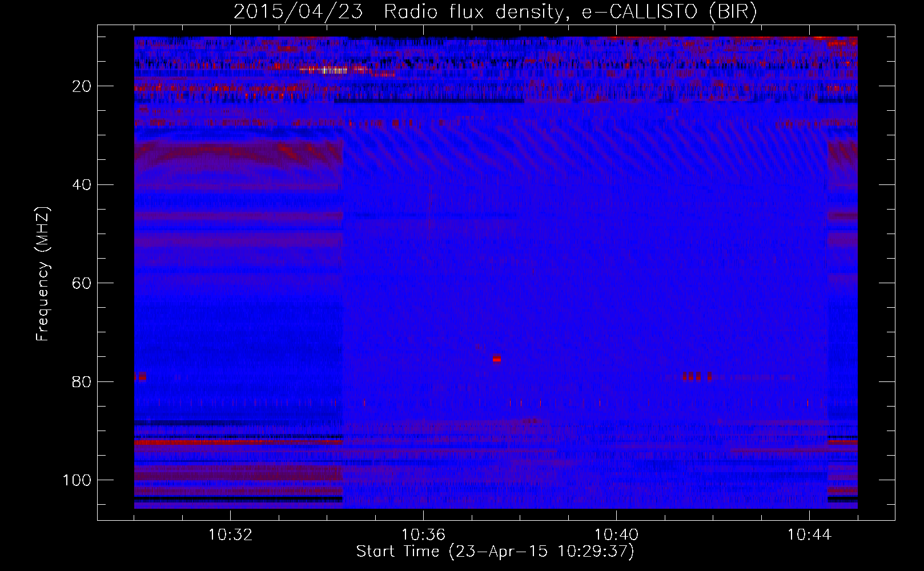Click the 10:32 time tick label
This screenshot has height=571, width=924.
[x=230, y=535]
